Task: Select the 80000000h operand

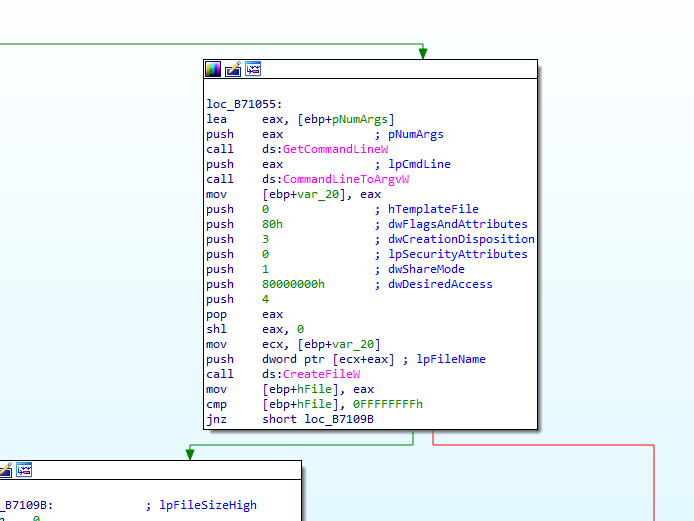Action: (293, 284)
